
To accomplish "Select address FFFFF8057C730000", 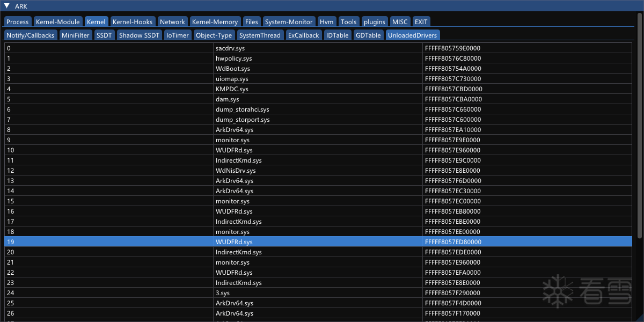I will 453,79.
